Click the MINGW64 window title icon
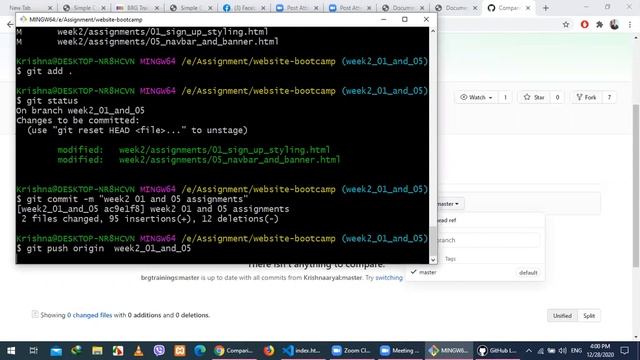Image resolution: width=640 pixels, height=360 pixels. (x=23, y=19)
